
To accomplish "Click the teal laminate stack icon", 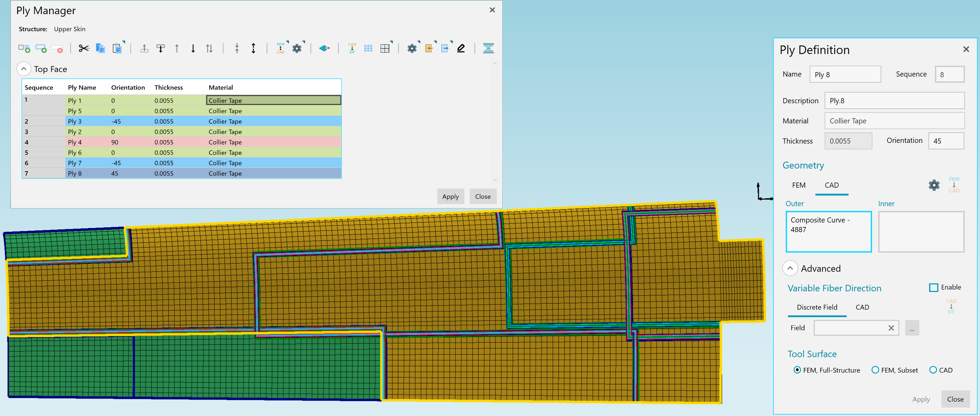I will [488, 49].
